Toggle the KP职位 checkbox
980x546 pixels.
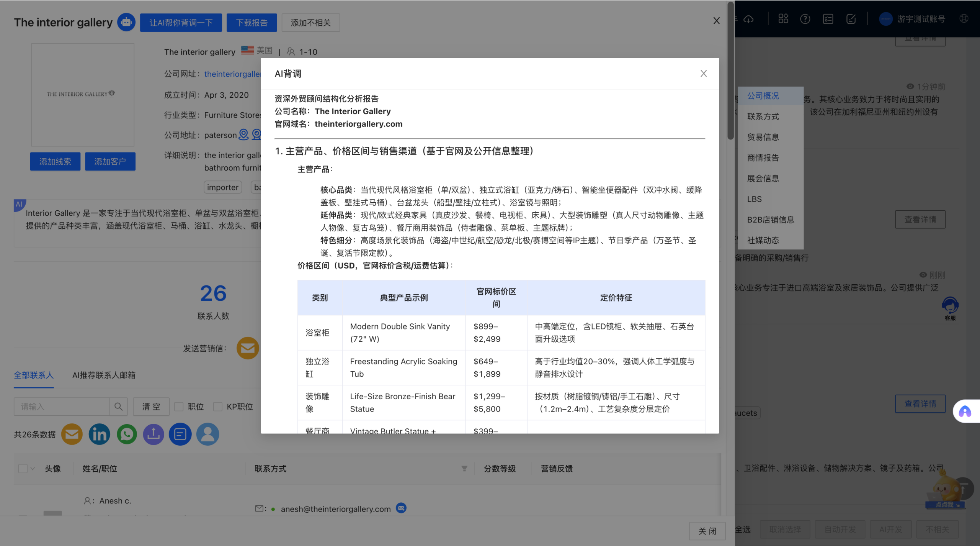point(218,407)
